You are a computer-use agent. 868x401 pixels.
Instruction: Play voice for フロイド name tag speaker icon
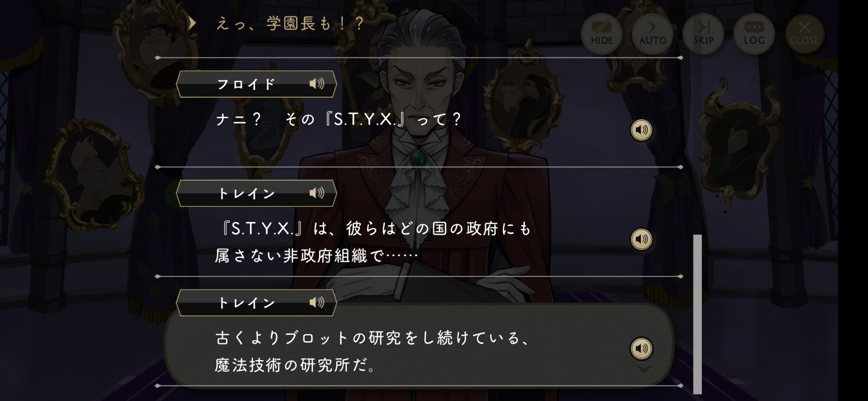[317, 83]
